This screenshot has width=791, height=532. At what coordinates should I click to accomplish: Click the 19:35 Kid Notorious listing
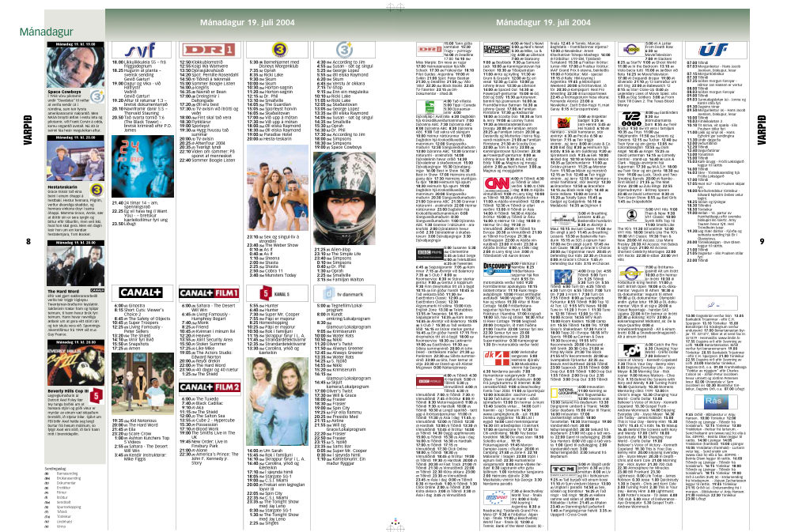click(134, 420)
